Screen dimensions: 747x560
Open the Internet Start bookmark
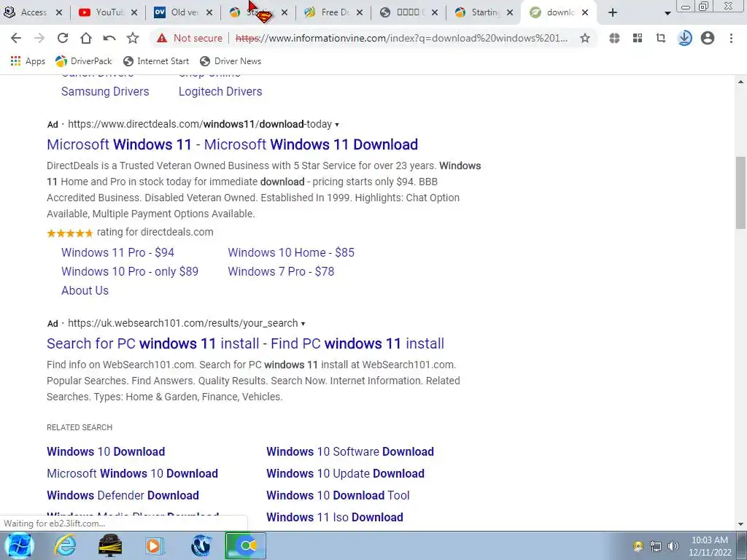tap(156, 61)
